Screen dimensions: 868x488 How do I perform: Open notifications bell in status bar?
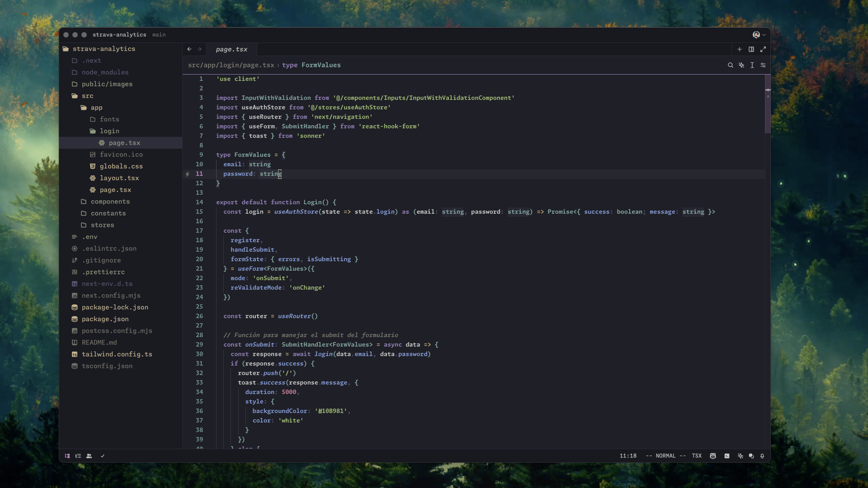(762, 456)
